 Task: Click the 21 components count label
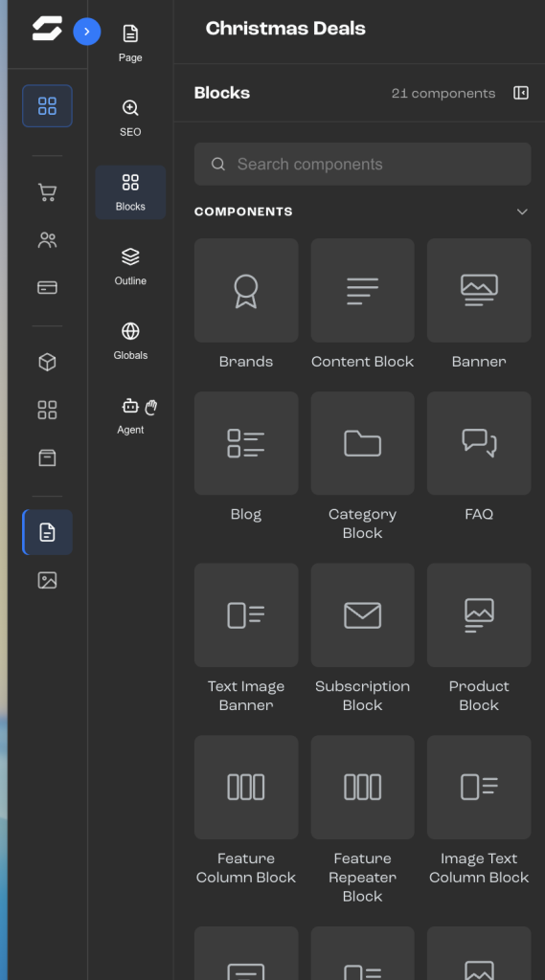tap(443, 94)
